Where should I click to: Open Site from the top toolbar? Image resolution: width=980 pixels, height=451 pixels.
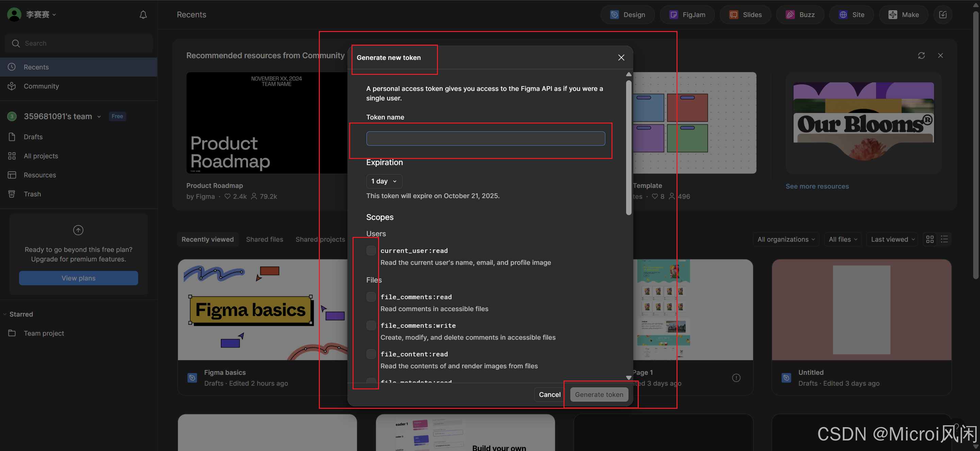[851, 14]
